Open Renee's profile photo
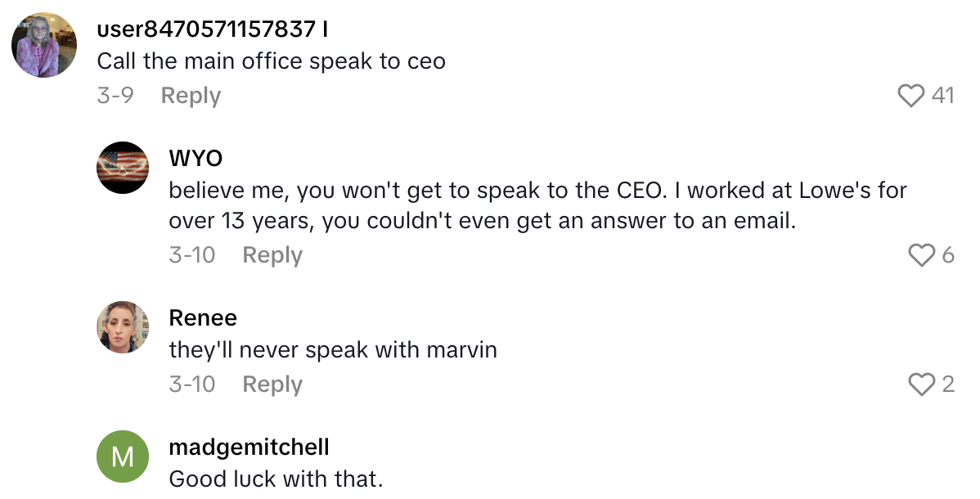 [123, 327]
